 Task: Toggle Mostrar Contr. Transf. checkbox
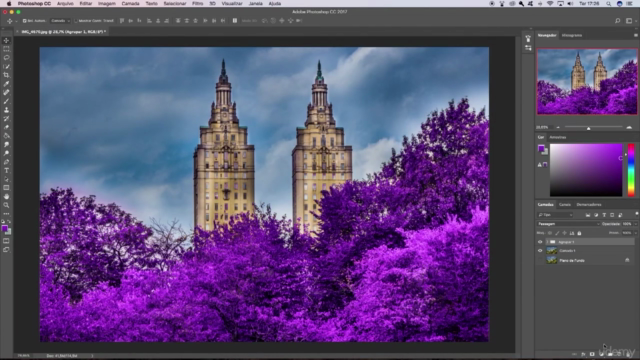(x=76, y=21)
